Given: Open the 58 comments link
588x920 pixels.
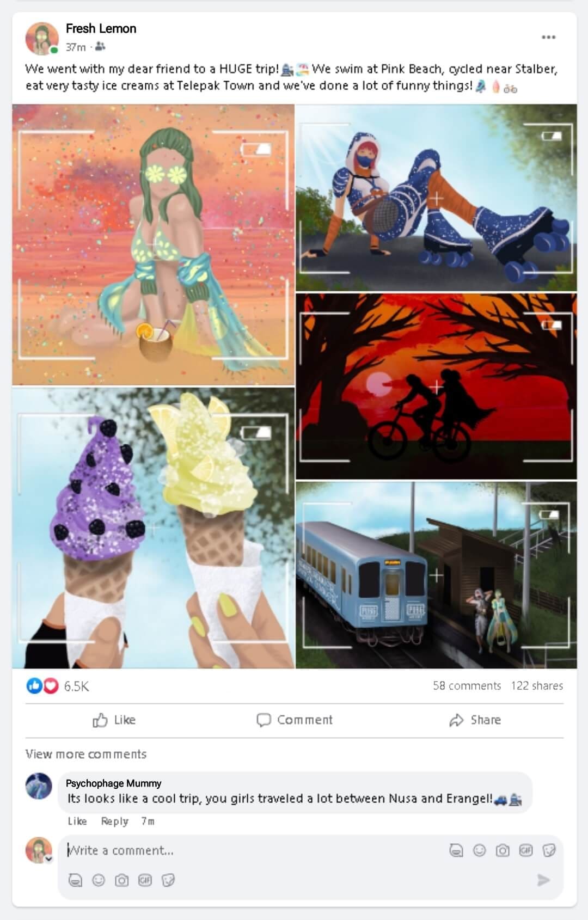Looking at the screenshot, I should (x=467, y=685).
